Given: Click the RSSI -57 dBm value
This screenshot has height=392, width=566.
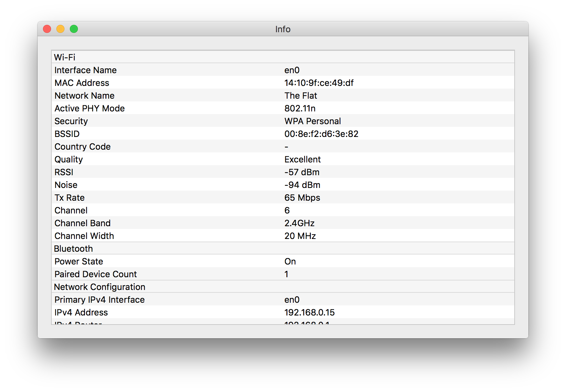Looking at the screenshot, I should (x=302, y=172).
